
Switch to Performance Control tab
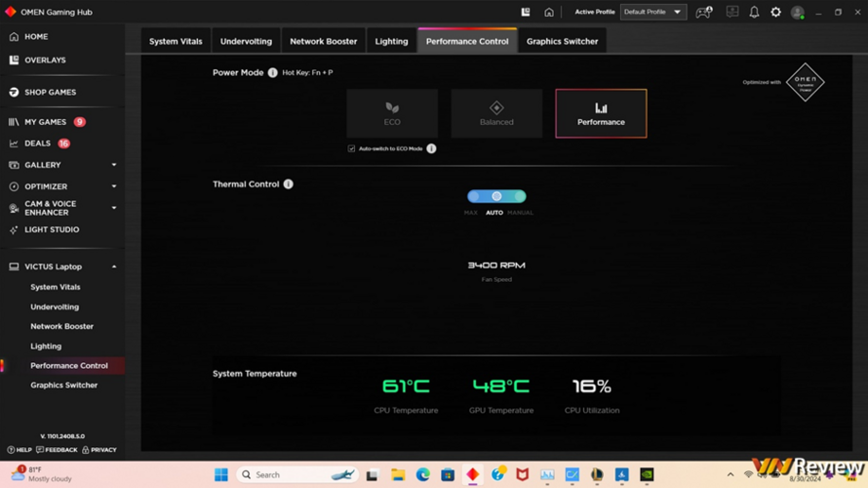coord(467,41)
